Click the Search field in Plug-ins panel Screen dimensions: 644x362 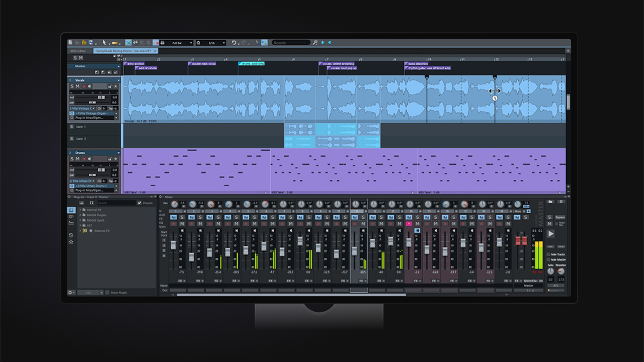click(x=116, y=203)
